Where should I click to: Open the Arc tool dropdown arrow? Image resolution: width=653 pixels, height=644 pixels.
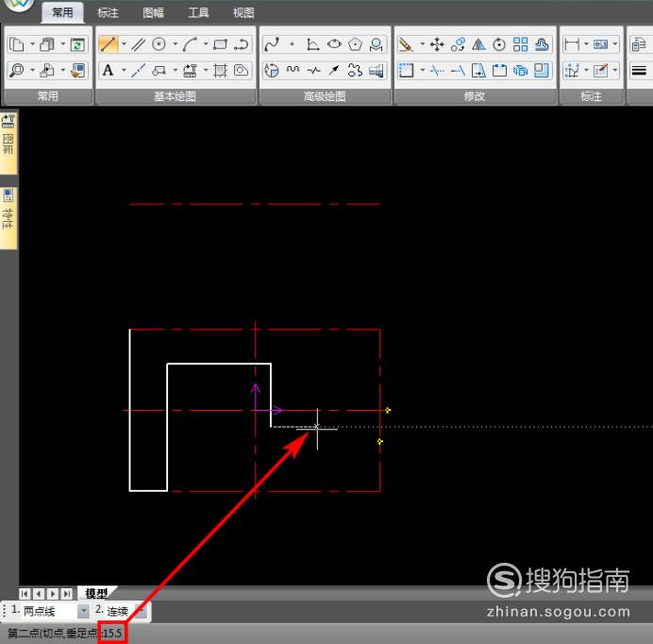coord(206,44)
